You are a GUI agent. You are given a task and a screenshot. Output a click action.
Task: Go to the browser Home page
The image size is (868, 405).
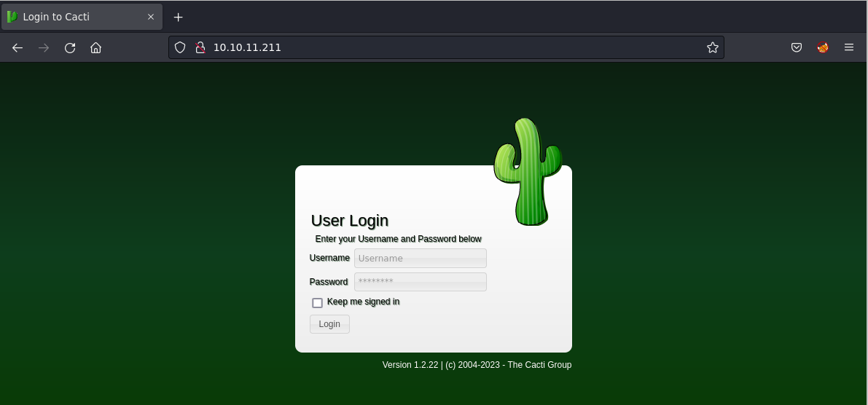pos(95,47)
